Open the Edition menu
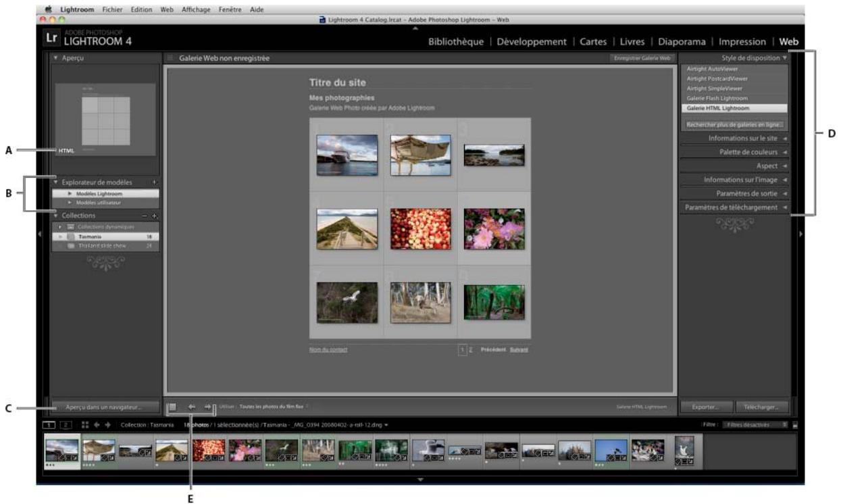 click(x=142, y=10)
